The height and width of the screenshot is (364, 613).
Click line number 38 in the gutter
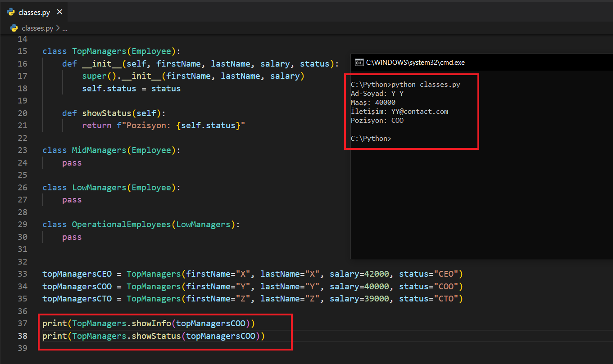coord(23,336)
